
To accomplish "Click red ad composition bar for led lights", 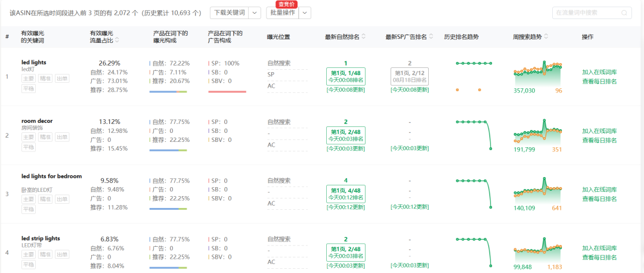I will point(227,92).
